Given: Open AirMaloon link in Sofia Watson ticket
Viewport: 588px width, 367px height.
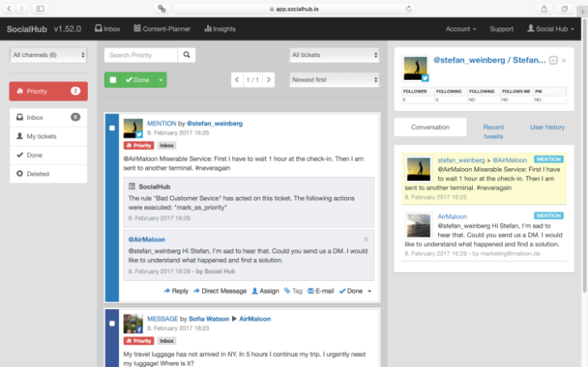Looking at the screenshot, I should click(255, 319).
